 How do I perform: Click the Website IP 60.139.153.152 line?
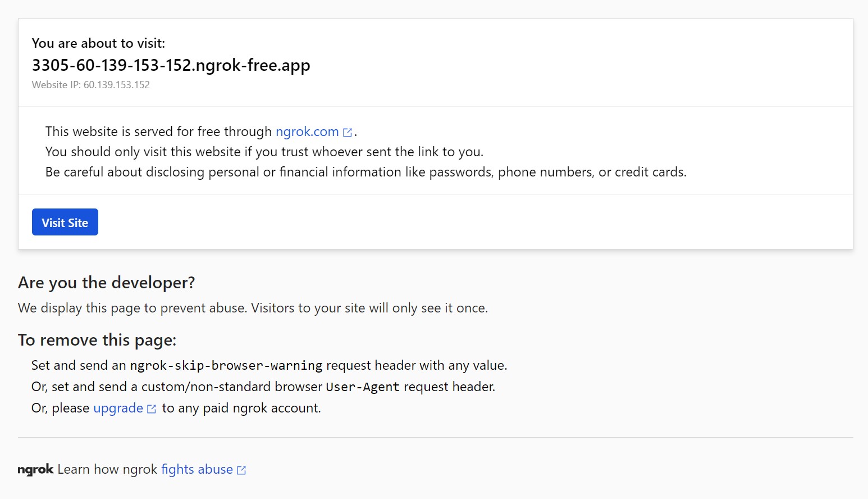tap(91, 85)
